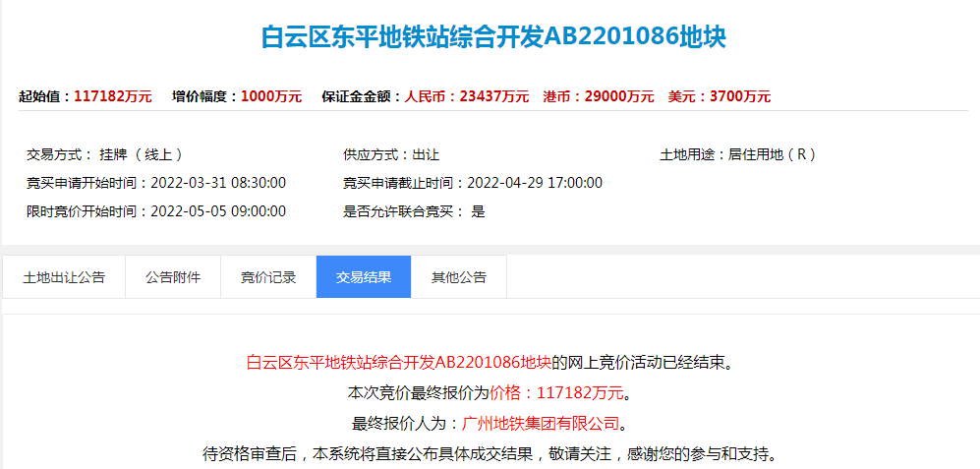The height and width of the screenshot is (469, 980).
Task: Click the red 白云区东平地铁站综合开发AB2201086地块 text in the result
Action: (x=399, y=363)
